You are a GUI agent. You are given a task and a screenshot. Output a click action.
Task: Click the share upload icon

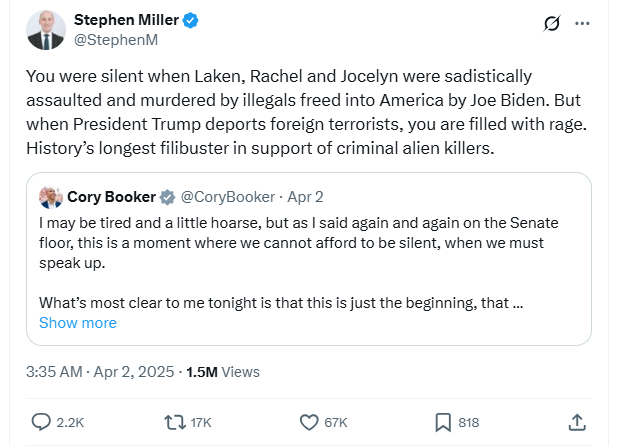click(577, 422)
